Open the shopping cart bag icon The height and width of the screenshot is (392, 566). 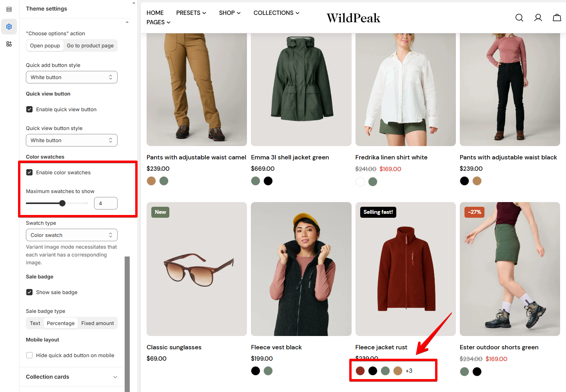point(557,18)
